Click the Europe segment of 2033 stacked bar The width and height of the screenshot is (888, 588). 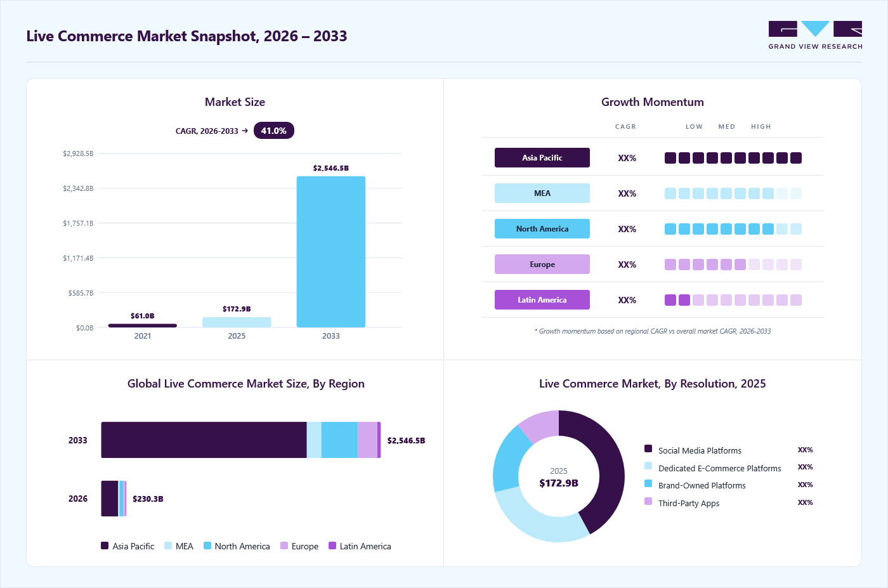point(367,440)
